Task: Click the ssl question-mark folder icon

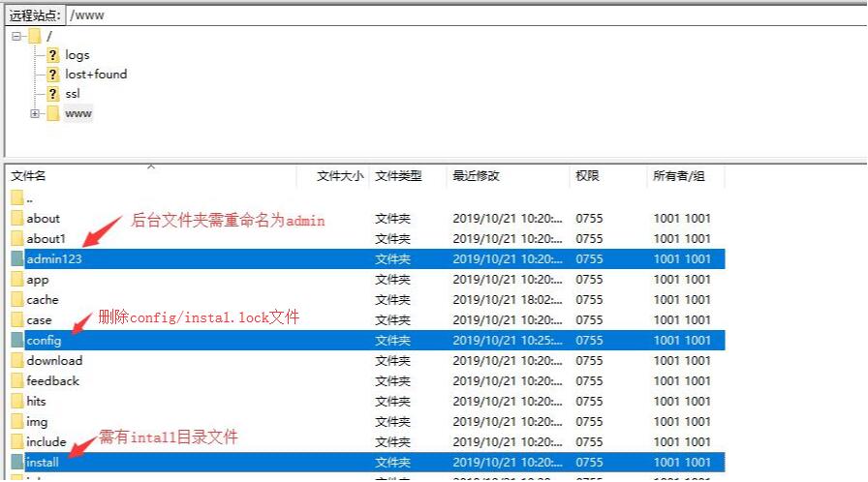Action: pyautogui.click(x=52, y=94)
